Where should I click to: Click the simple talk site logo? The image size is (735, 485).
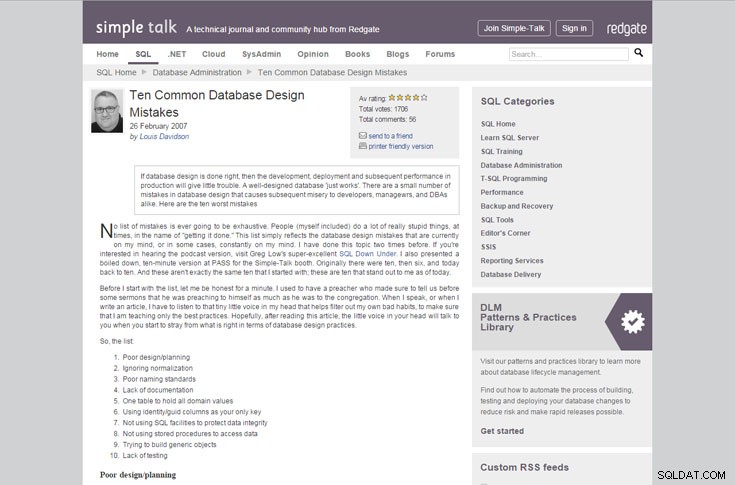click(x=136, y=28)
